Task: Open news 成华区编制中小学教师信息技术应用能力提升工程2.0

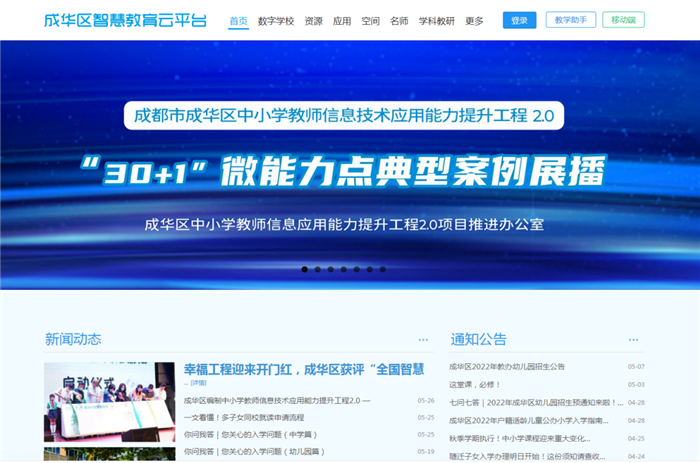Action: [277, 400]
